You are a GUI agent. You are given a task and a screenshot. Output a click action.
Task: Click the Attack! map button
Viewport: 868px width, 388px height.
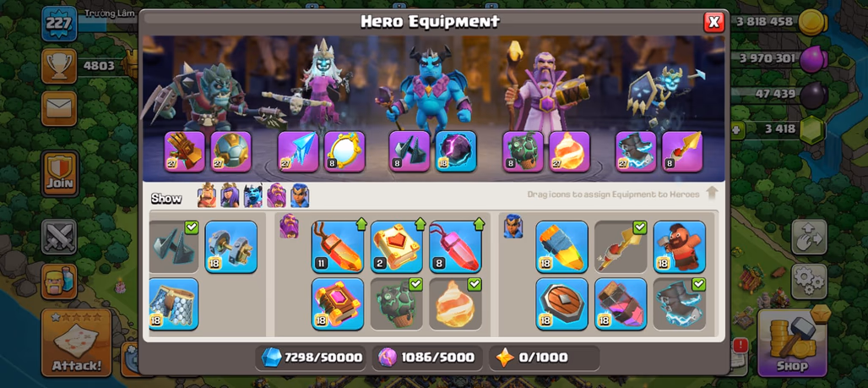77,342
